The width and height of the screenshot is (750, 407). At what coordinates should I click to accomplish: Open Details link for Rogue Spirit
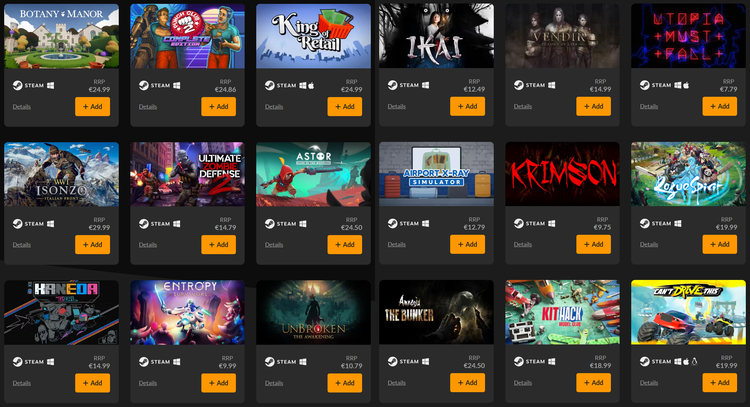pyautogui.click(x=649, y=244)
